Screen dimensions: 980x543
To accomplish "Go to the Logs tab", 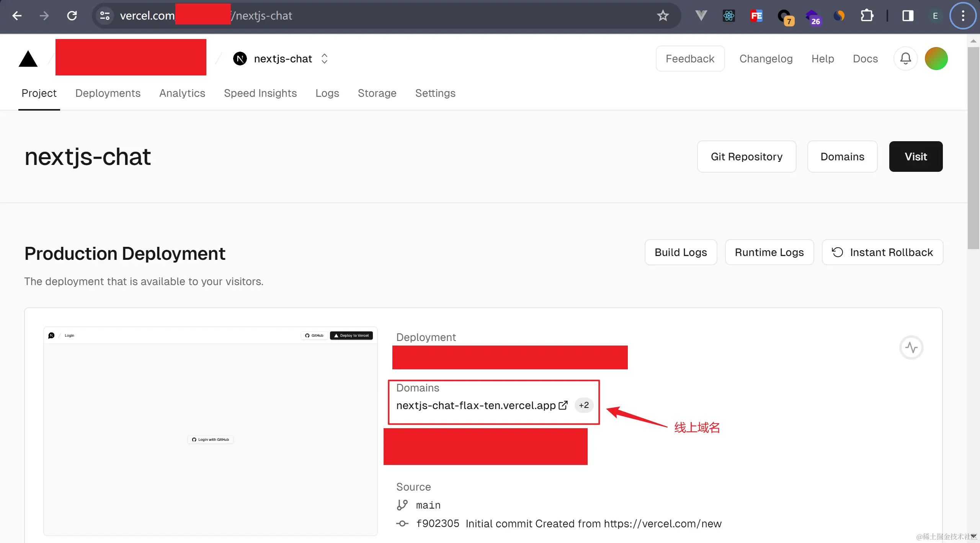I will click(x=327, y=93).
